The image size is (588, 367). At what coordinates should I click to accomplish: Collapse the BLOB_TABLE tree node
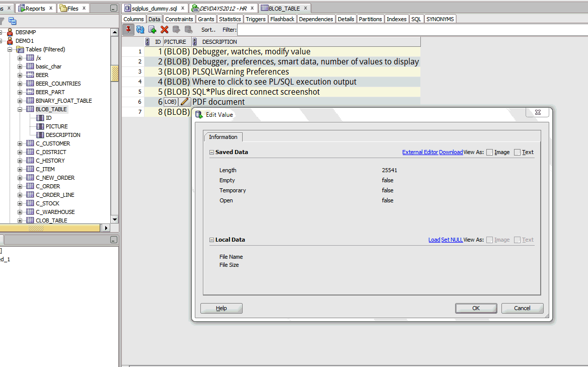coord(20,109)
